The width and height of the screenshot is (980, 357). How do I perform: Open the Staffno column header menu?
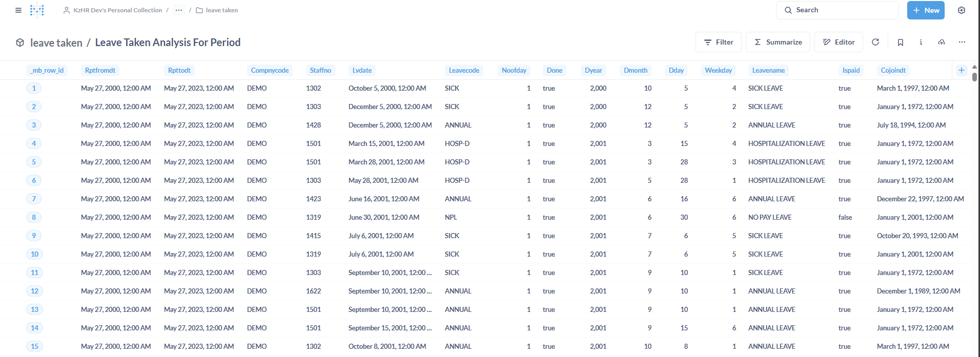pos(320,70)
